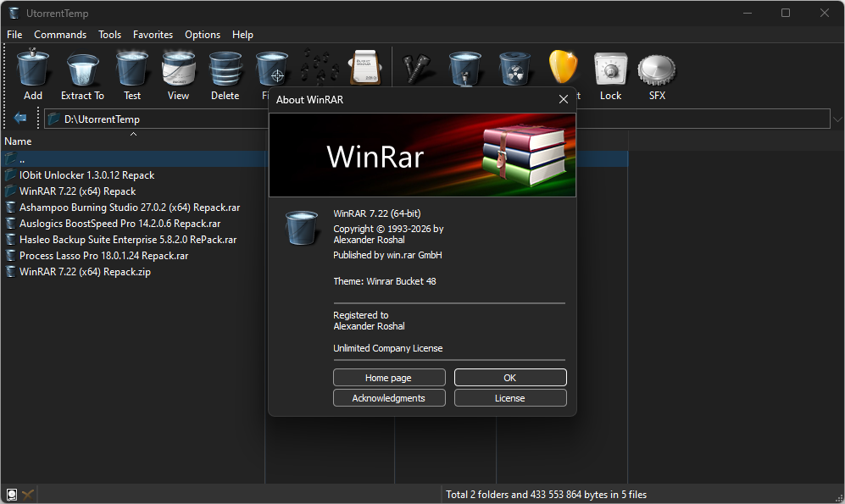This screenshot has width=845, height=504.
Task: Click the Delete toolbar icon
Action: coord(225,68)
